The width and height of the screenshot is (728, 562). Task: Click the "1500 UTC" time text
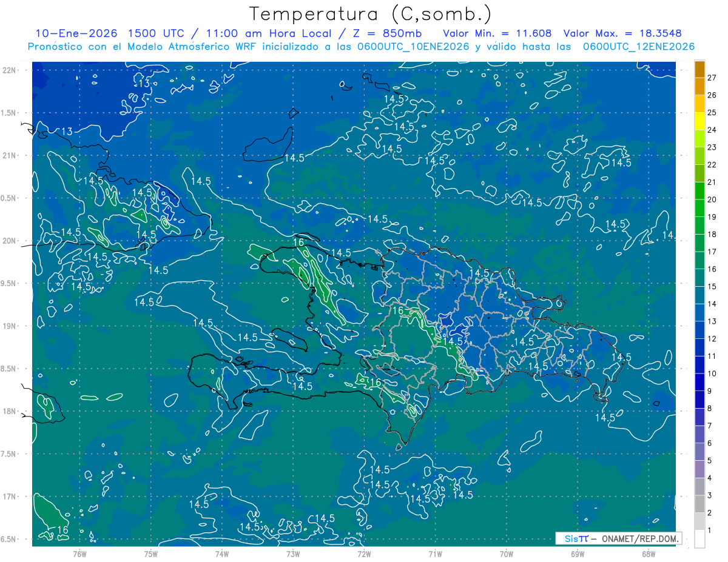pyautogui.click(x=156, y=33)
